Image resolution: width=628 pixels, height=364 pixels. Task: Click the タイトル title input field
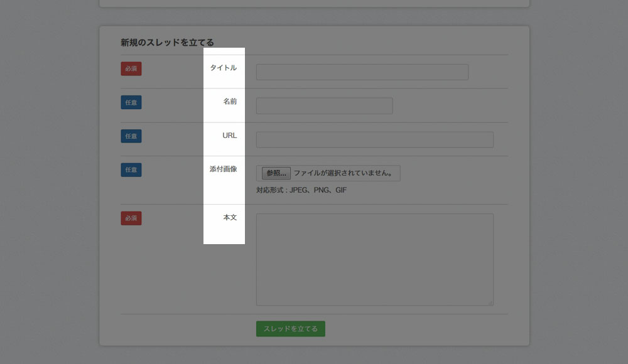click(x=362, y=72)
